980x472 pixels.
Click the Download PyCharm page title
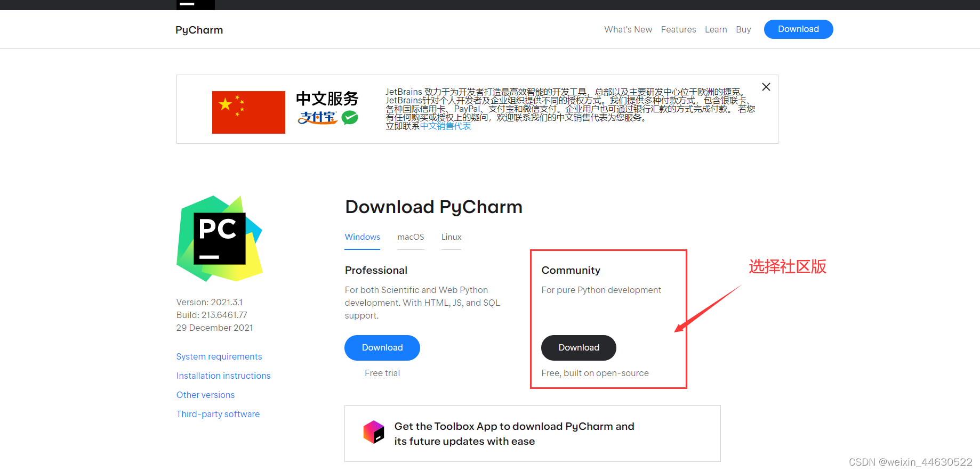click(x=434, y=207)
